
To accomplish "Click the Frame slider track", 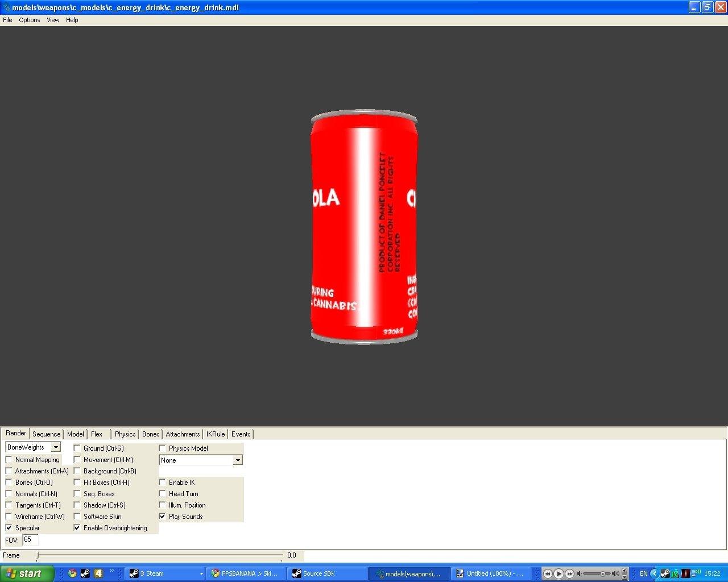I will click(x=159, y=555).
